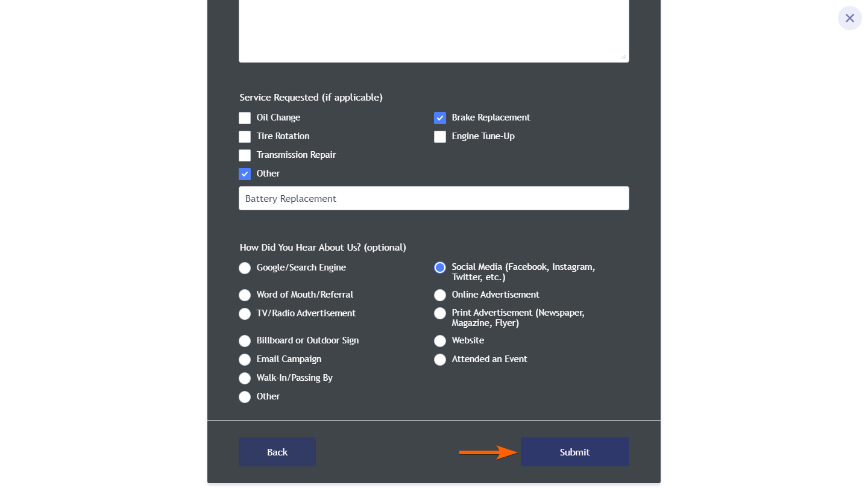Select Walk-In/Passing By option
The width and height of the screenshot is (868, 488).
click(245, 378)
